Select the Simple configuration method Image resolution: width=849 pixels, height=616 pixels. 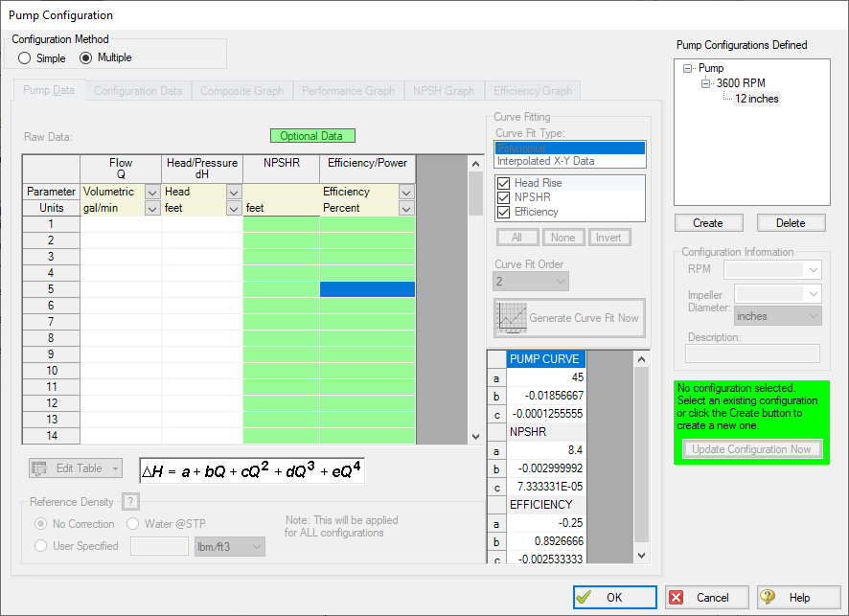[x=25, y=57]
